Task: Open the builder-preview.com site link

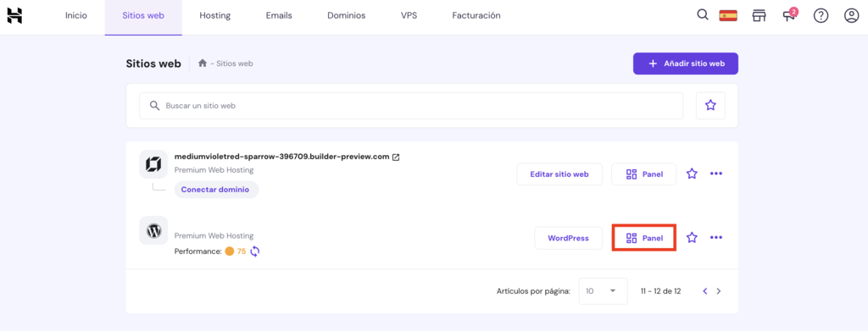Action: [281, 157]
